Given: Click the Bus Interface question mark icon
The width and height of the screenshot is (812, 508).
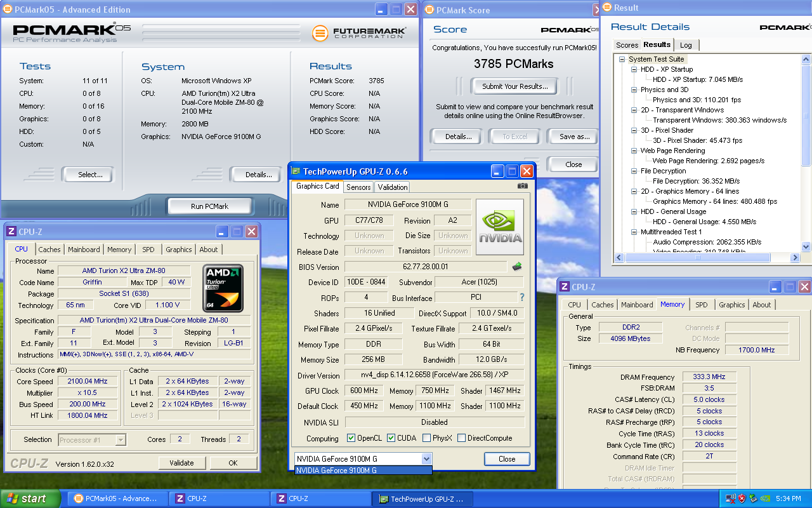Looking at the screenshot, I should pyautogui.click(x=522, y=297).
